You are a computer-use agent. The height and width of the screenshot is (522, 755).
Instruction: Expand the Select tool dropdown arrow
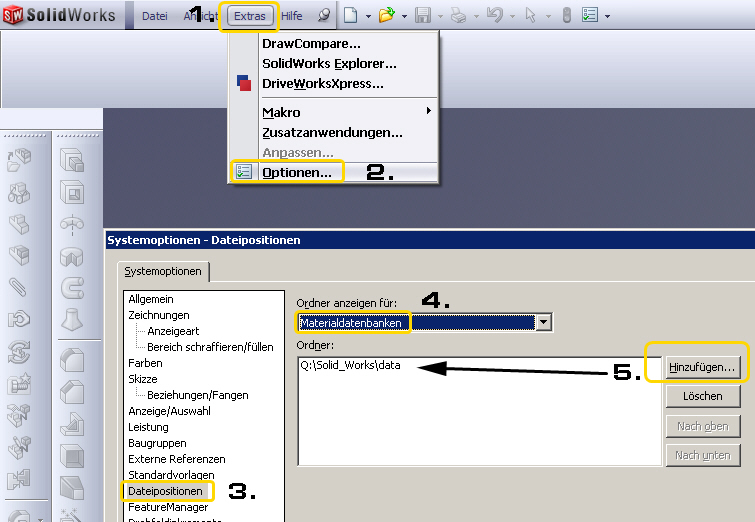[x=548, y=16]
